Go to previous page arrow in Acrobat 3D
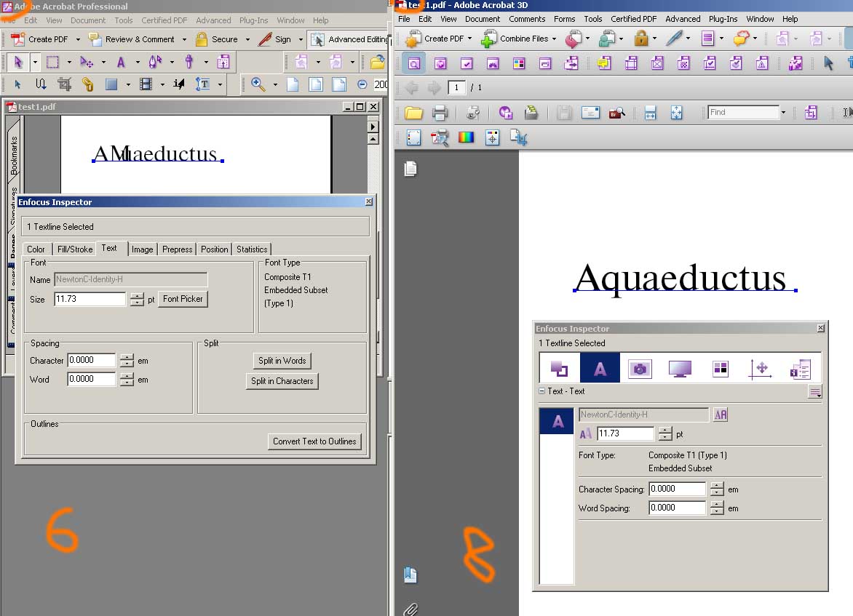This screenshot has height=616, width=853. 412,87
